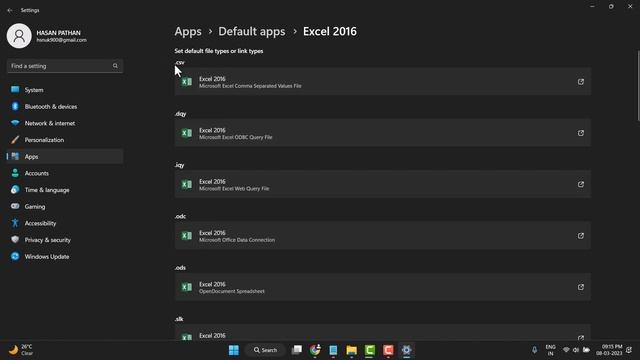The image size is (640, 360).
Task: Change default for ODBC Query File
Action: (382, 133)
